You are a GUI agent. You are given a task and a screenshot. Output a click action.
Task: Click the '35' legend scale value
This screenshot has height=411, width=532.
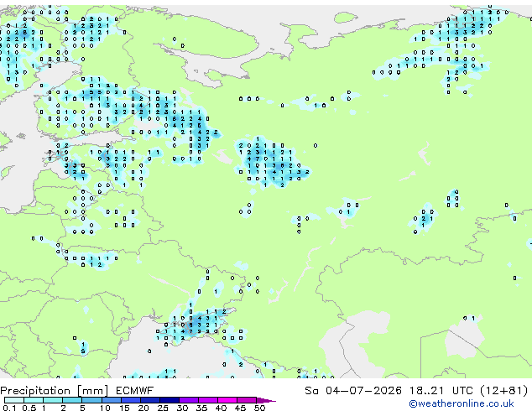201,408
